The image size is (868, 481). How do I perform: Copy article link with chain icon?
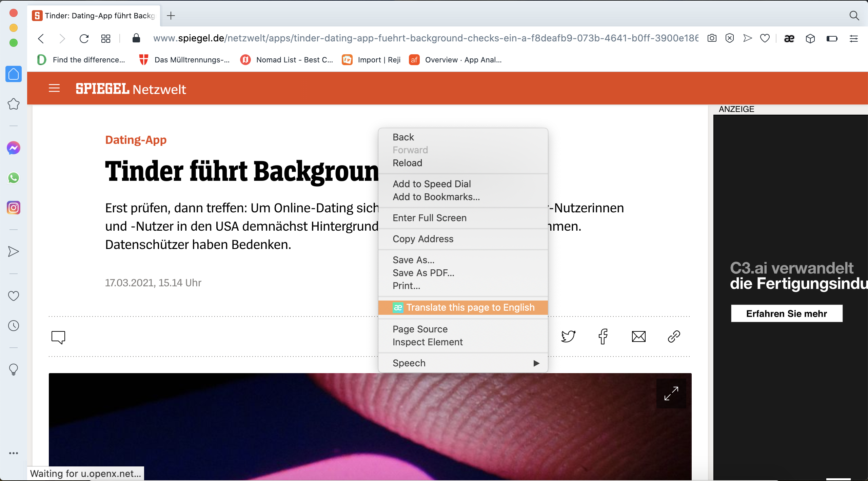[x=674, y=336]
